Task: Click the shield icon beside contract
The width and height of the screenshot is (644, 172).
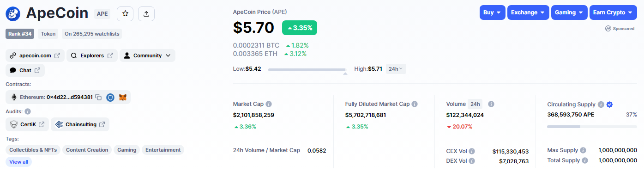Action: point(110,97)
